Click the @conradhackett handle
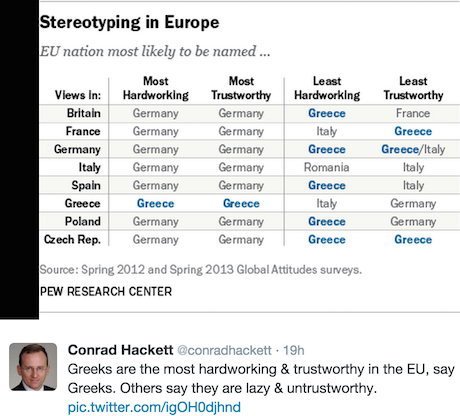Viewport: 460px width, 416px height. [x=224, y=350]
